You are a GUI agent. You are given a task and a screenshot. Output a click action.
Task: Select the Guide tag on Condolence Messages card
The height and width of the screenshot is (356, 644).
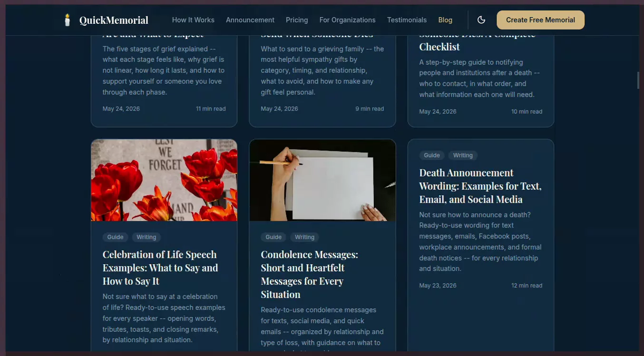point(273,237)
